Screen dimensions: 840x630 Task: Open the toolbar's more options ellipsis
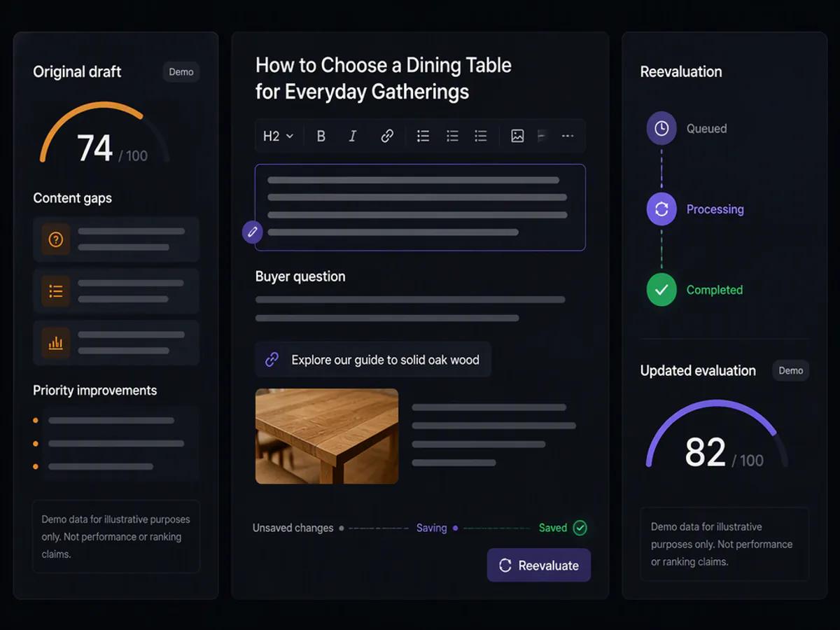coord(568,136)
